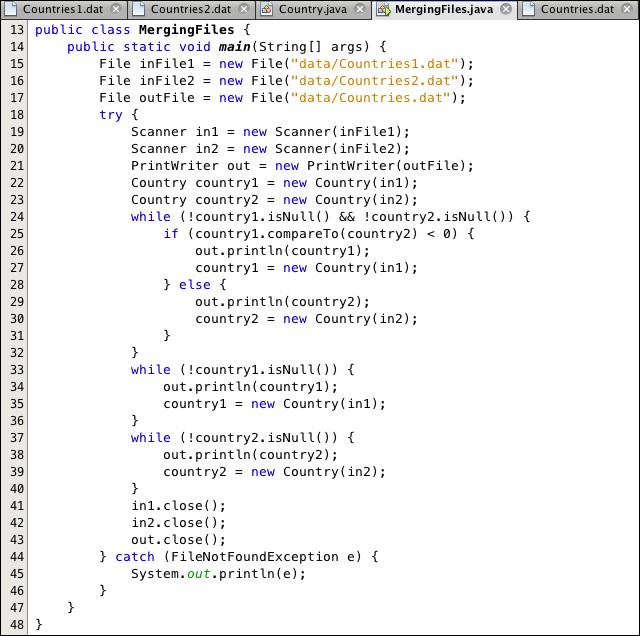Close the Countries1.dat tab
The height and width of the screenshot is (636, 640).
[116, 9]
